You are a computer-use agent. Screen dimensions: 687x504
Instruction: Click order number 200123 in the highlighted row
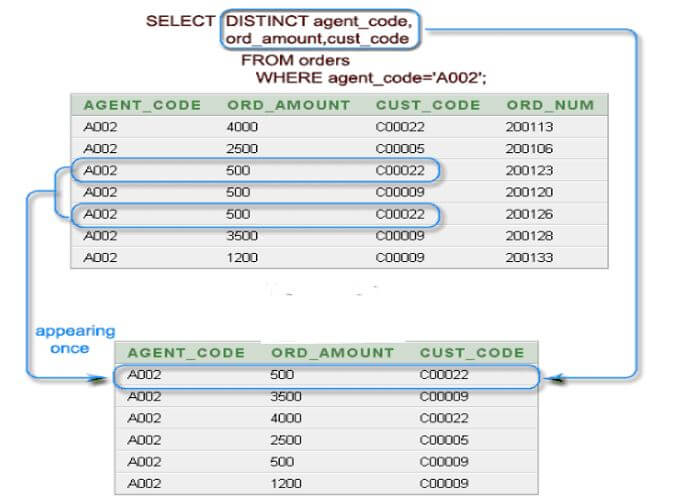pyautogui.click(x=530, y=171)
